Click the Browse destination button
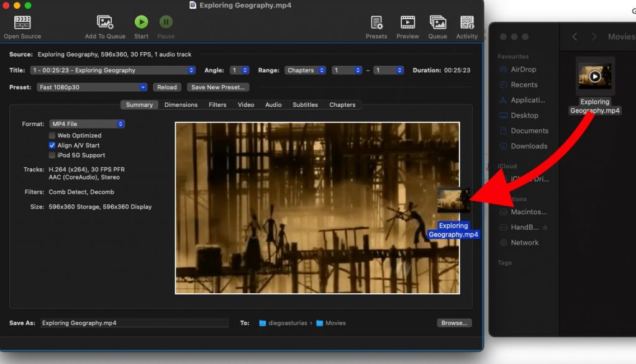 (454, 323)
